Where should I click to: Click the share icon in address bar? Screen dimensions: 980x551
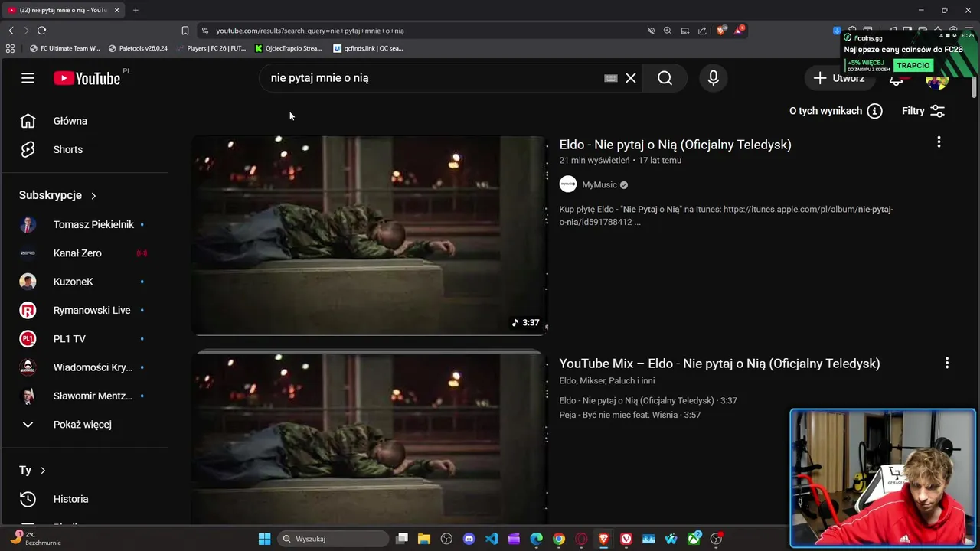point(702,31)
